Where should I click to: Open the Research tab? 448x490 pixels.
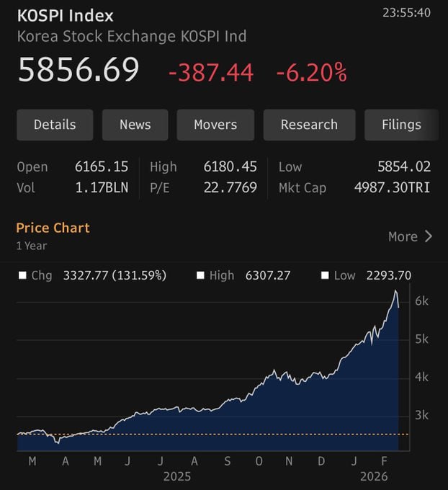click(309, 125)
